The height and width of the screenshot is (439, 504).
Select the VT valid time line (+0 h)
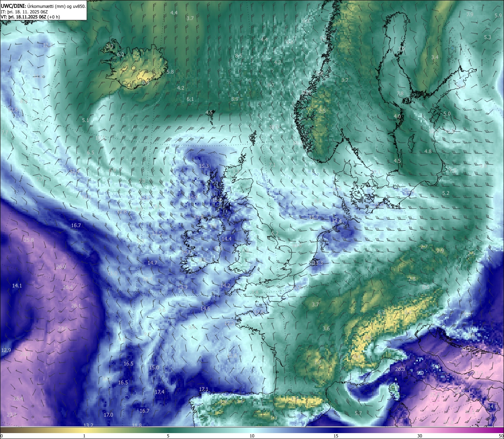pos(30,17)
